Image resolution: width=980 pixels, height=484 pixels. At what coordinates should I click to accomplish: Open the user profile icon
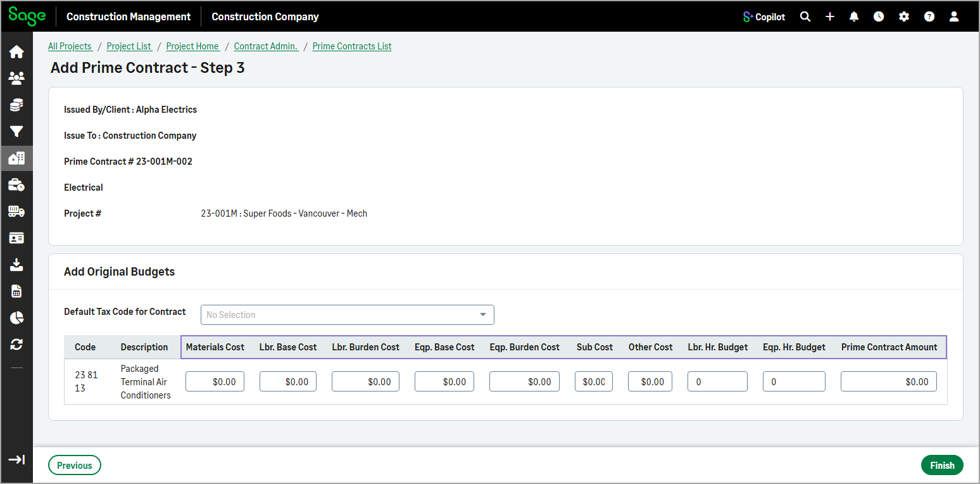954,16
